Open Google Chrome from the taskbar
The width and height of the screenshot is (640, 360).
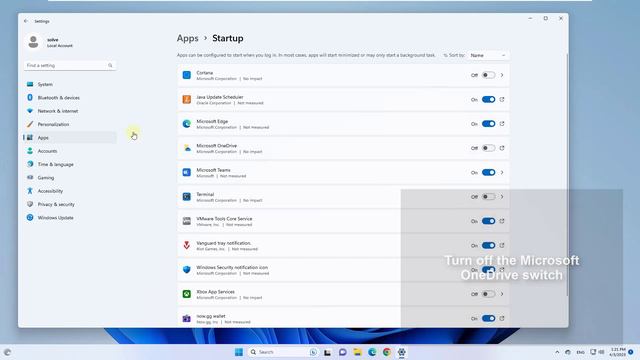[387, 352]
